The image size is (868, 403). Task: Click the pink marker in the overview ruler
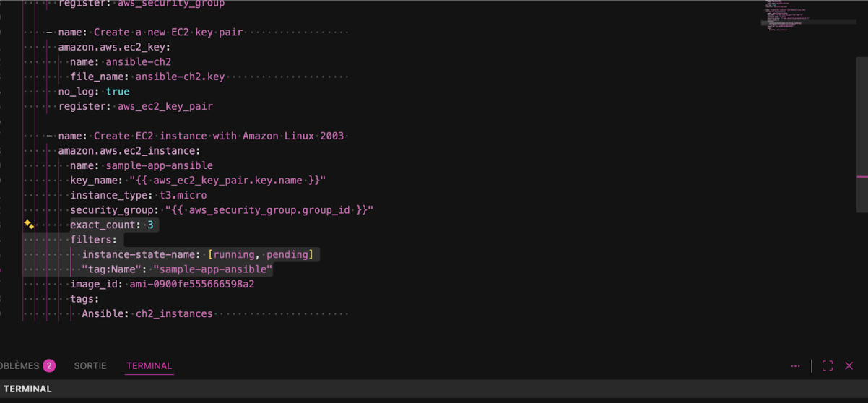pyautogui.click(x=862, y=176)
